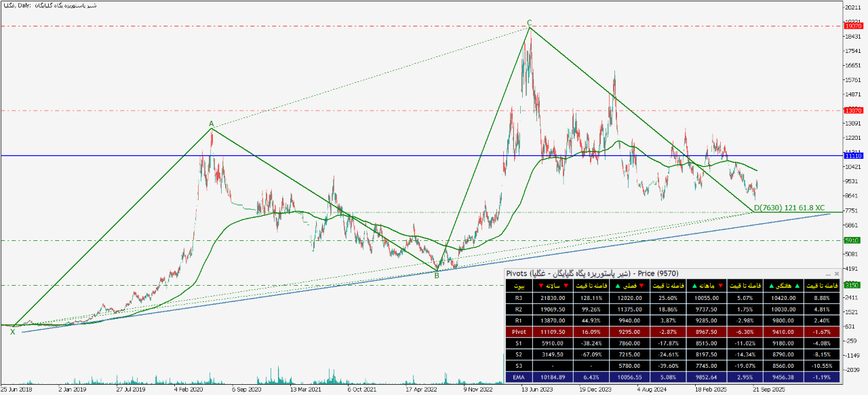Click the green 3150 price tag on axis
The height and width of the screenshot is (395, 868).
(x=852, y=285)
